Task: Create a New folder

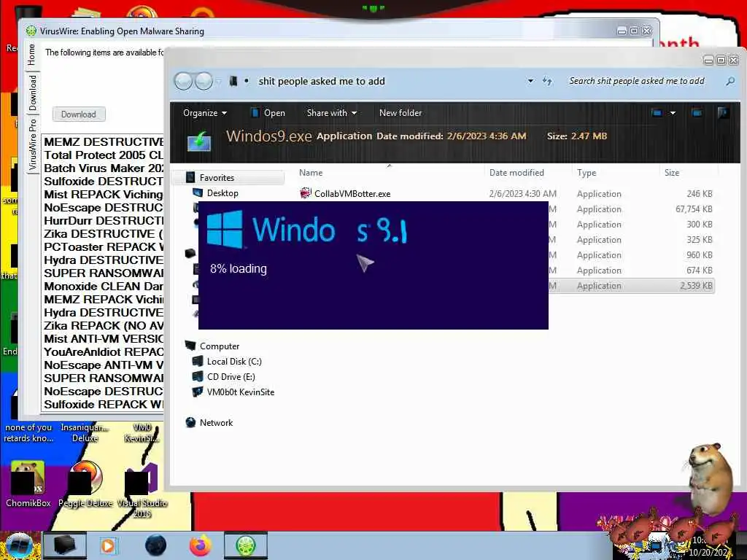Action: click(400, 113)
